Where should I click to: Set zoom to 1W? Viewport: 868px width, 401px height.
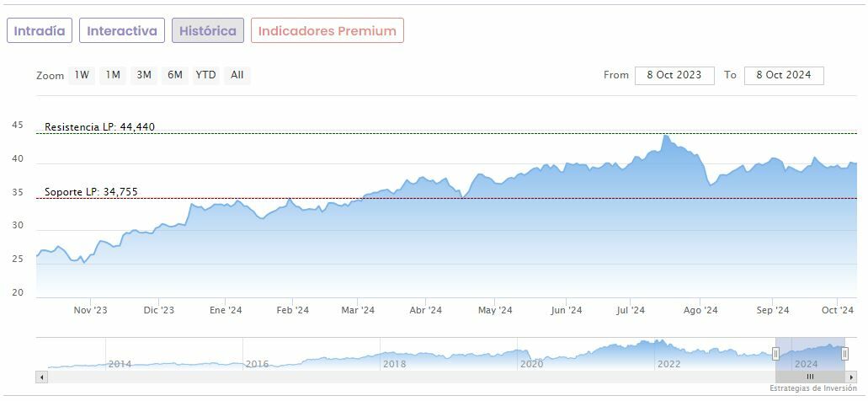coord(82,75)
